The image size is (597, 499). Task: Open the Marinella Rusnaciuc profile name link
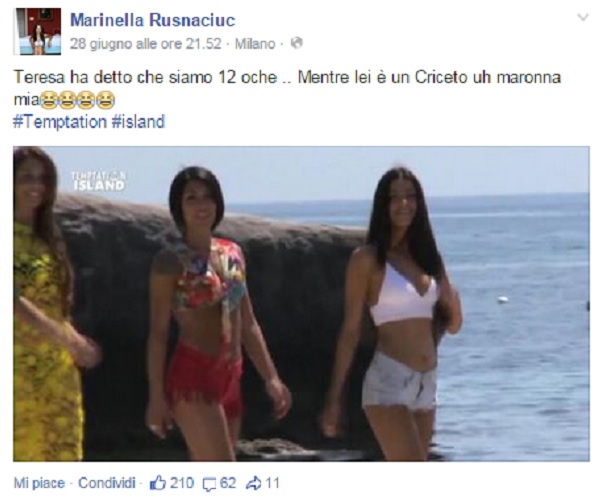pyautogui.click(x=153, y=20)
